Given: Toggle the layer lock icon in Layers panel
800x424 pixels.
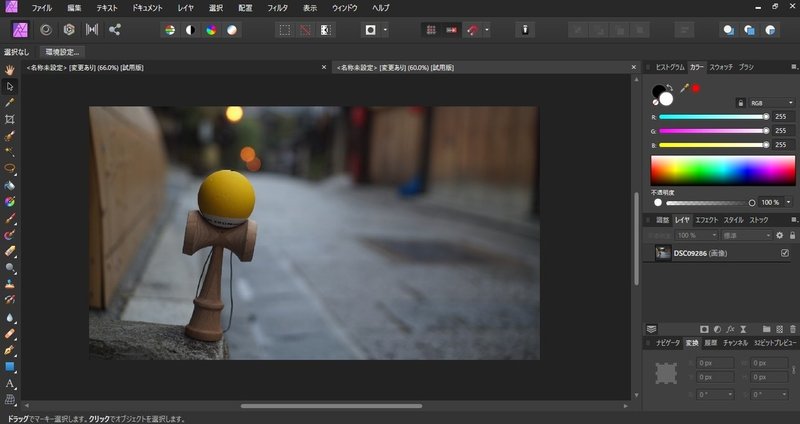Looking at the screenshot, I should point(793,235).
